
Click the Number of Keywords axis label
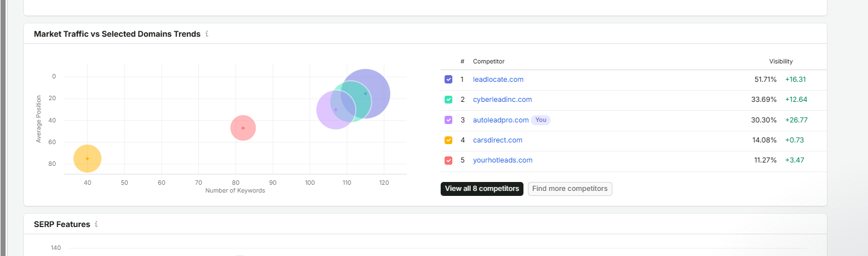(235, 191)
